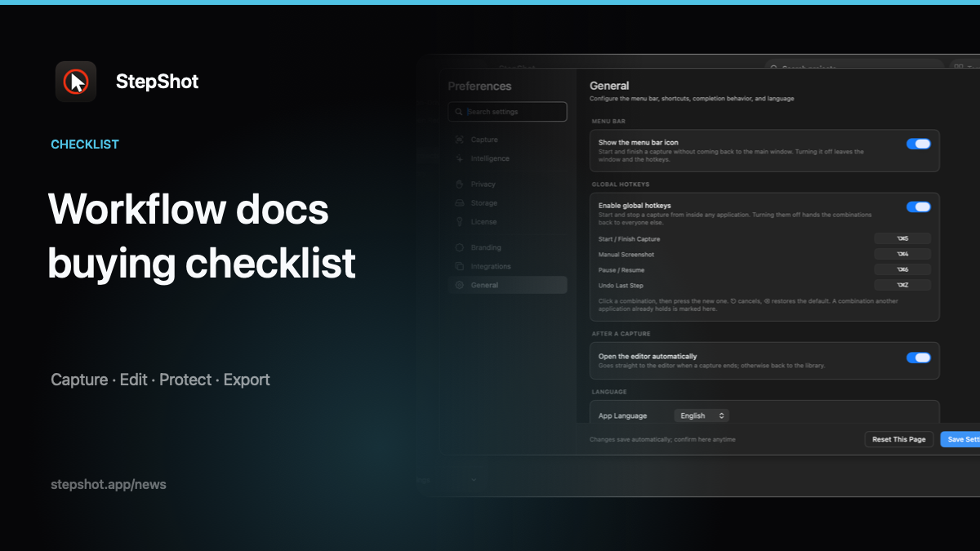Screen dimensions: 980x551
Task: Click the CHECKLIST label
Action: 85,144
